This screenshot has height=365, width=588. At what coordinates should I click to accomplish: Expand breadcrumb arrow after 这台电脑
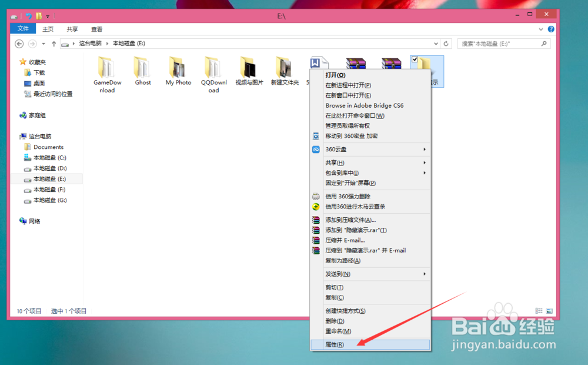point(107,44)
